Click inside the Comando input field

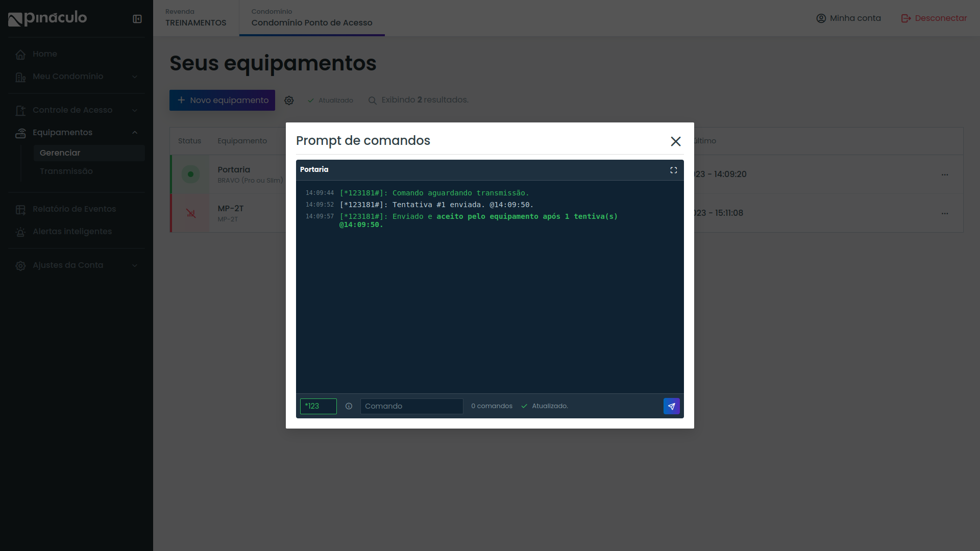click(411, 406)
